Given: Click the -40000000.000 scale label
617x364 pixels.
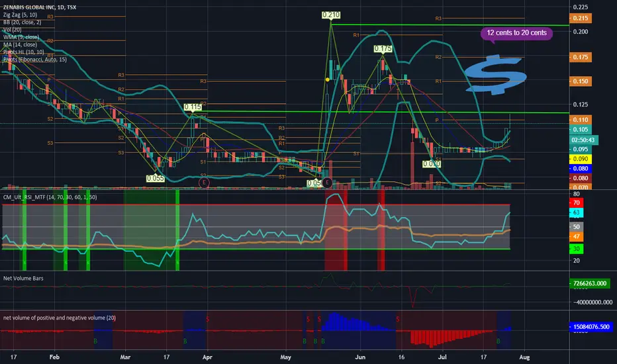Looking at the screenshot, I should pos(593,302).
